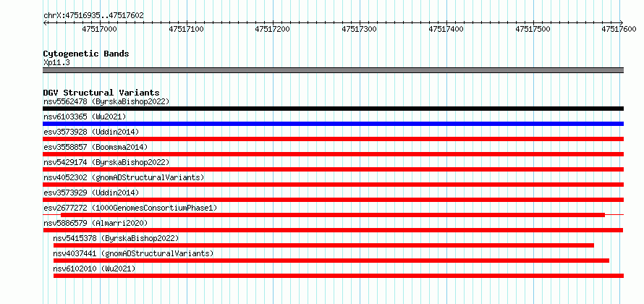Click the gray Xp11.3 cytogenetic band

tap(333, 70)
